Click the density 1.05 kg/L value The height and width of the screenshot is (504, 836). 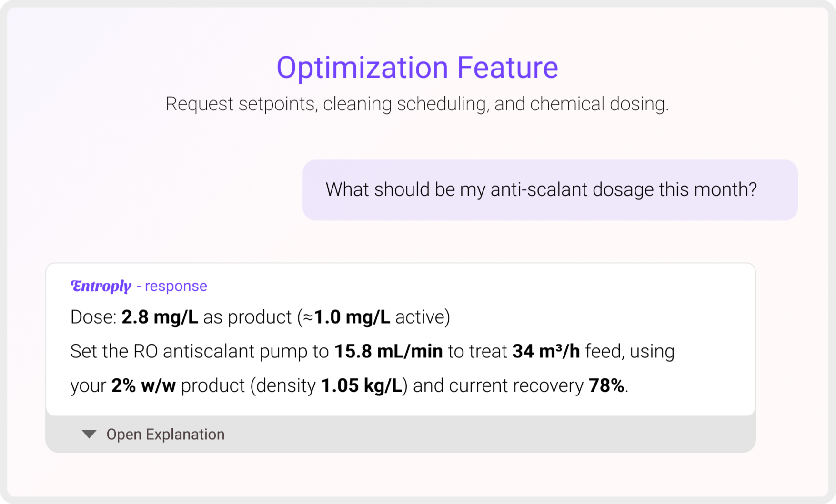(362, 385)
